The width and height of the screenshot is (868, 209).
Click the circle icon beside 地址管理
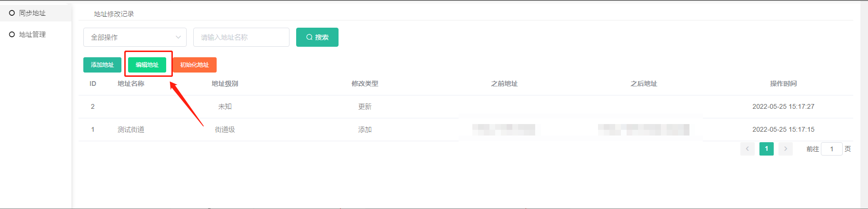tap(12, 34)
